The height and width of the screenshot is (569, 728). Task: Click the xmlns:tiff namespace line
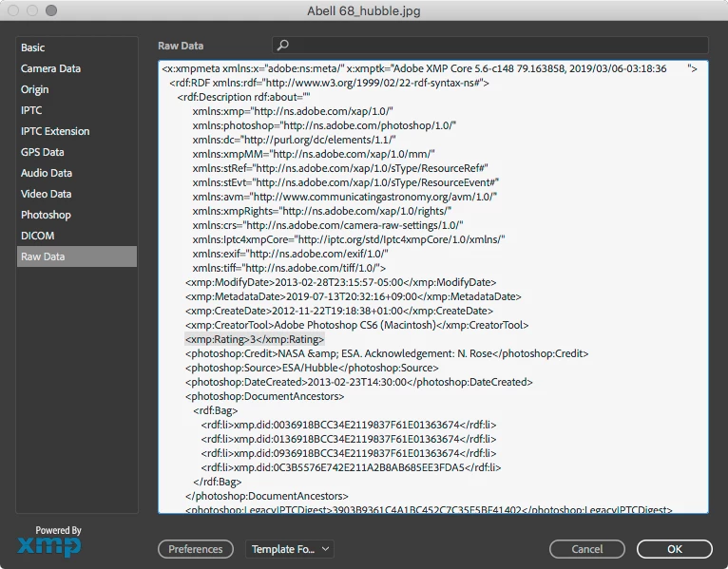tap(289, 268)
